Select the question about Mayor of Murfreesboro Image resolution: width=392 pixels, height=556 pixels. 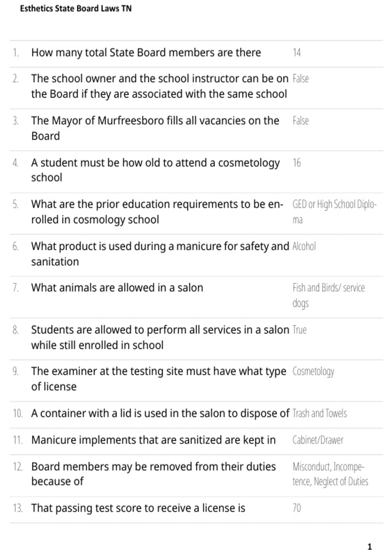[155, 128]
